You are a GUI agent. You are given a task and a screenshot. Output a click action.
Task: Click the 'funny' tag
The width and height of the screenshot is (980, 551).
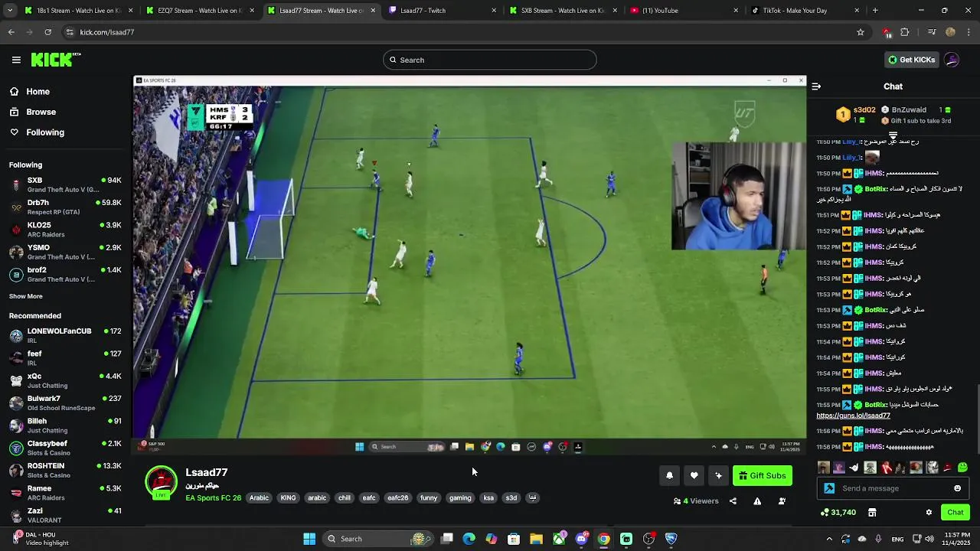[429, 498]
